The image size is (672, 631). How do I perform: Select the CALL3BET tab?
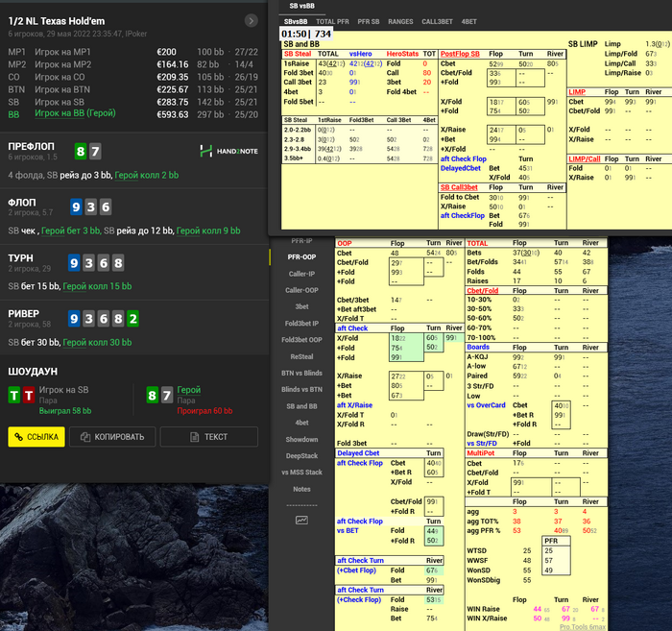coord(437,20)
